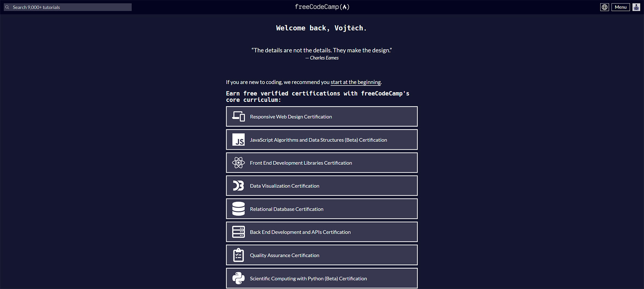Image resolution: width=644 pixels, height=289 pixels.
Task: Open Back End Development and APIs Certification
Action: [322, 232]
